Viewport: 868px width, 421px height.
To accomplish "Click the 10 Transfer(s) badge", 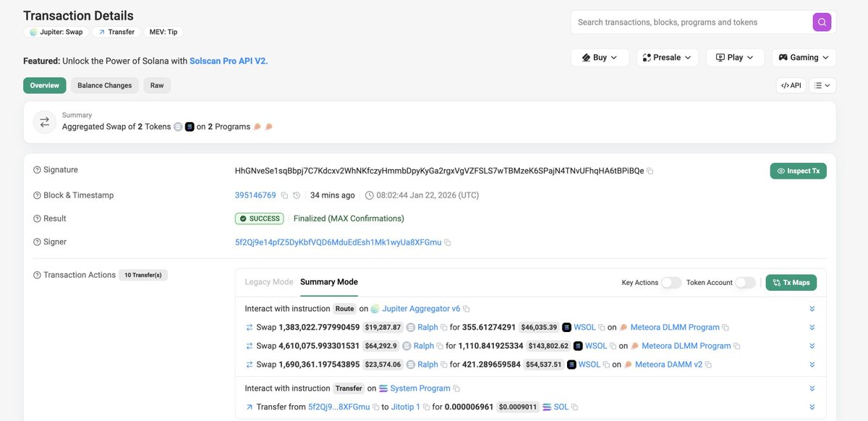I will [143, 275].
